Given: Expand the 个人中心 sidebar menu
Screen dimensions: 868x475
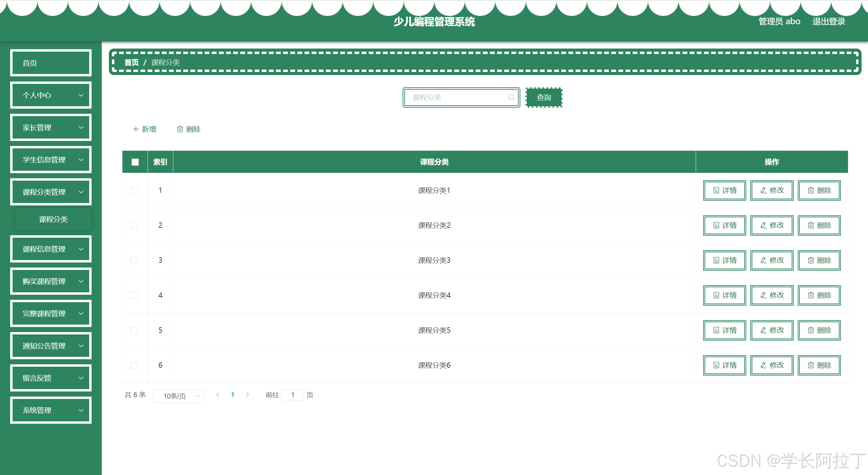Looking at the screenshot, I should click(51, 95).
